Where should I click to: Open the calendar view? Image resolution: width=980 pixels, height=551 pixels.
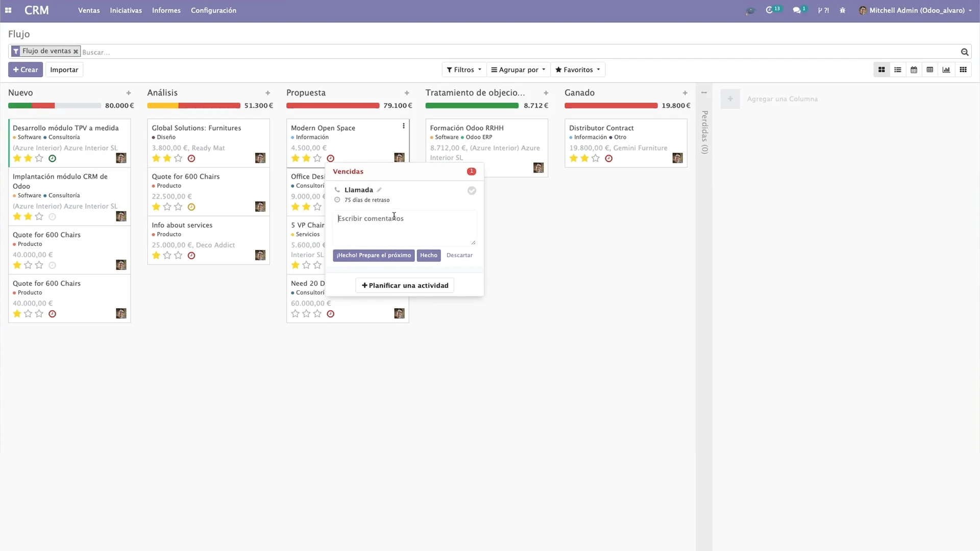pyautogui.click(x=914, y=69)
